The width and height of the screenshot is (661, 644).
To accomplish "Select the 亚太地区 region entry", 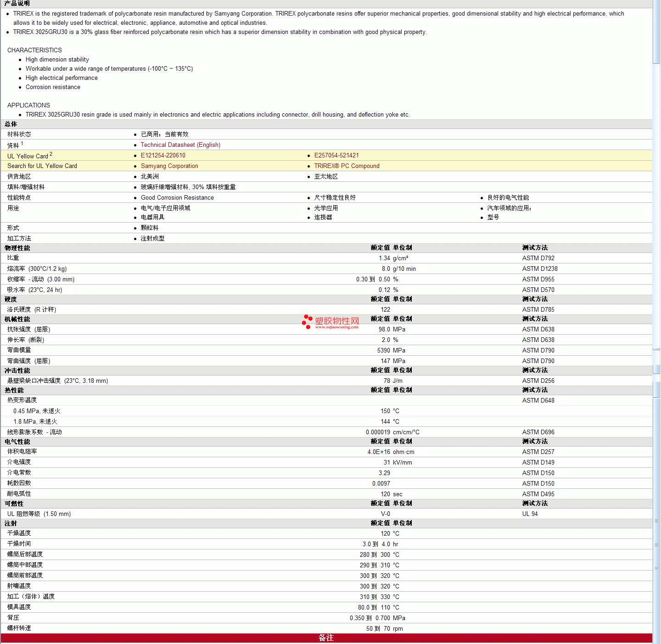I will 326,177.
